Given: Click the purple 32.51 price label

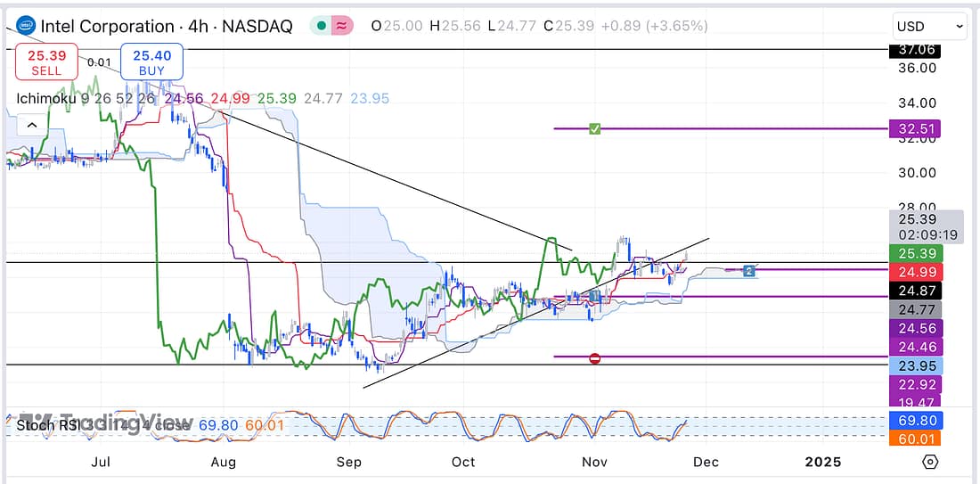Looking at the screenshot, I should click(915, 129).
